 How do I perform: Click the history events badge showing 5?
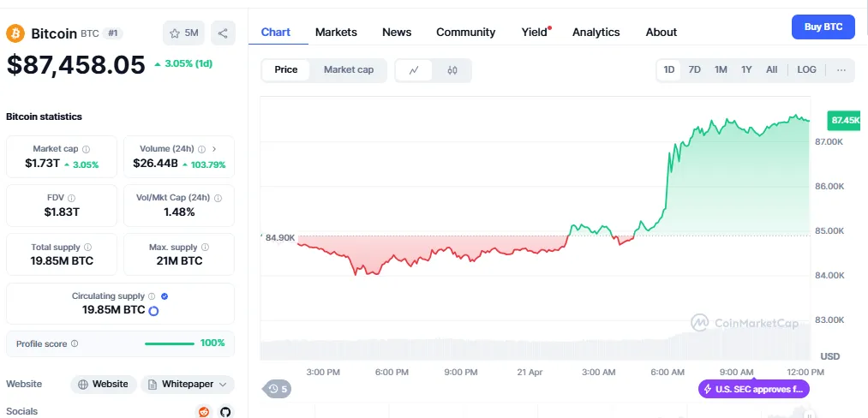278,389
